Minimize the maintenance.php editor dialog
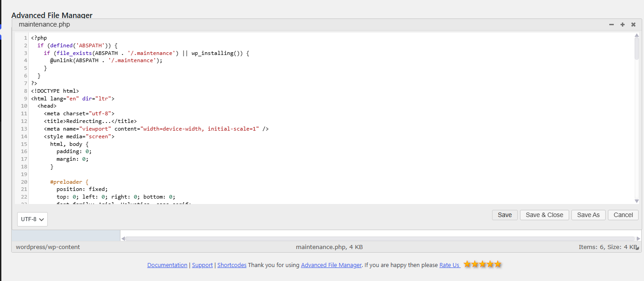The width and height of the screenshot is (644, 281). click(612, 25)
